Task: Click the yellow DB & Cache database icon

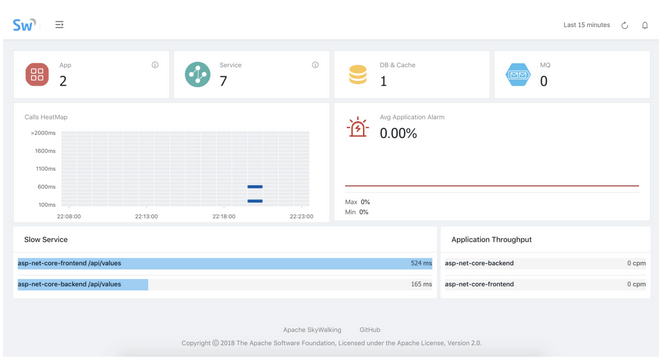Action: pyautogui.click(x=358, y=74)
